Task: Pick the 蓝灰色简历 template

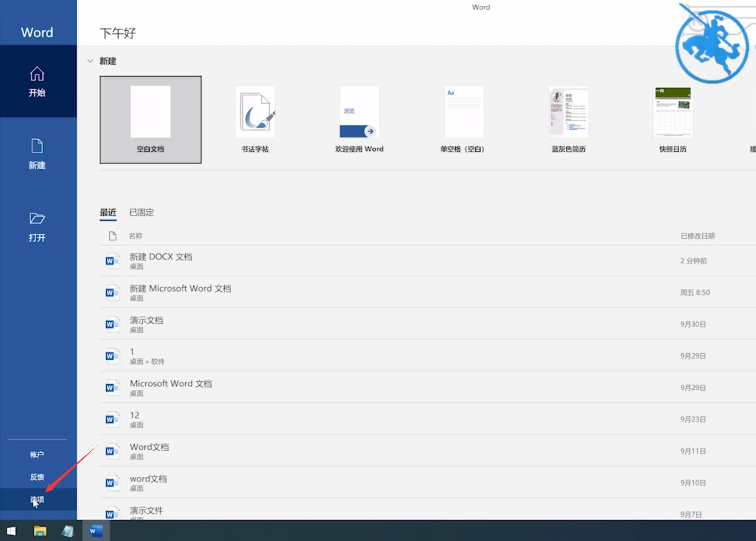Action: point(569,120)
